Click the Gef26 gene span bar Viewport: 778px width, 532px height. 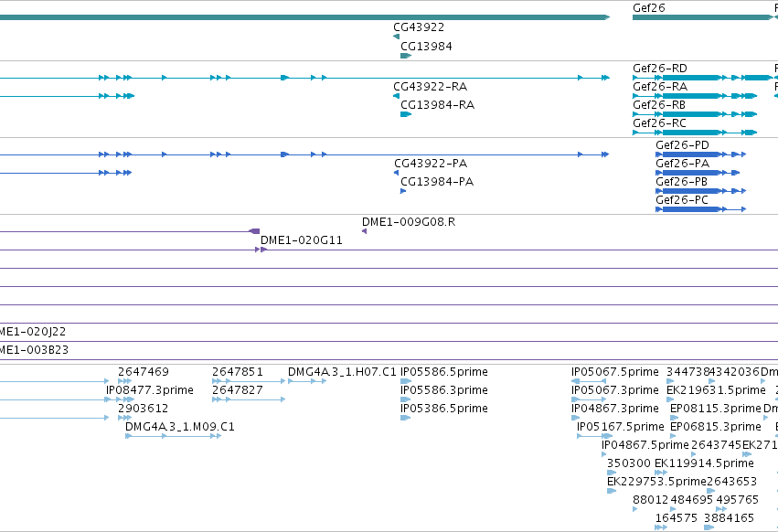[704, 17]
